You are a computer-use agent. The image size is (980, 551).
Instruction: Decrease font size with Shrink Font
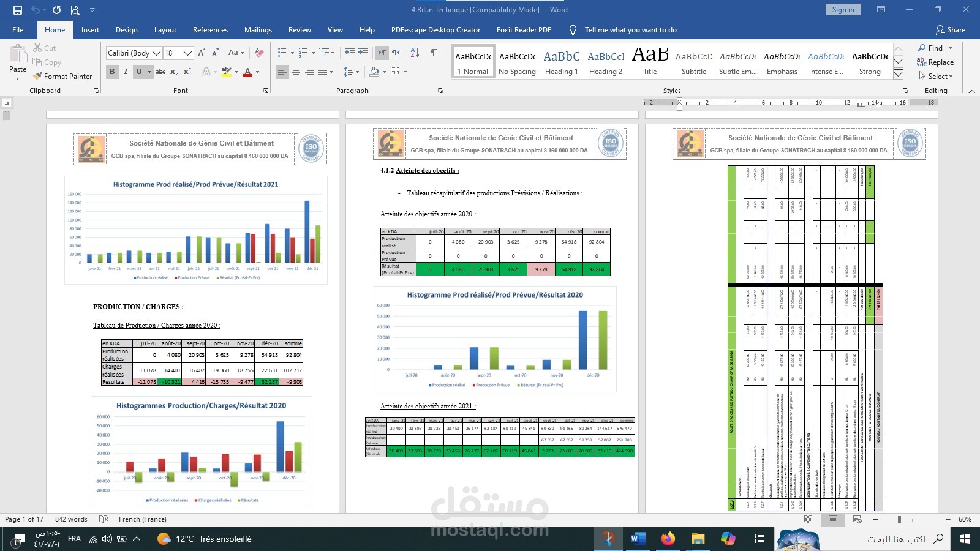[x=215, y=53]
